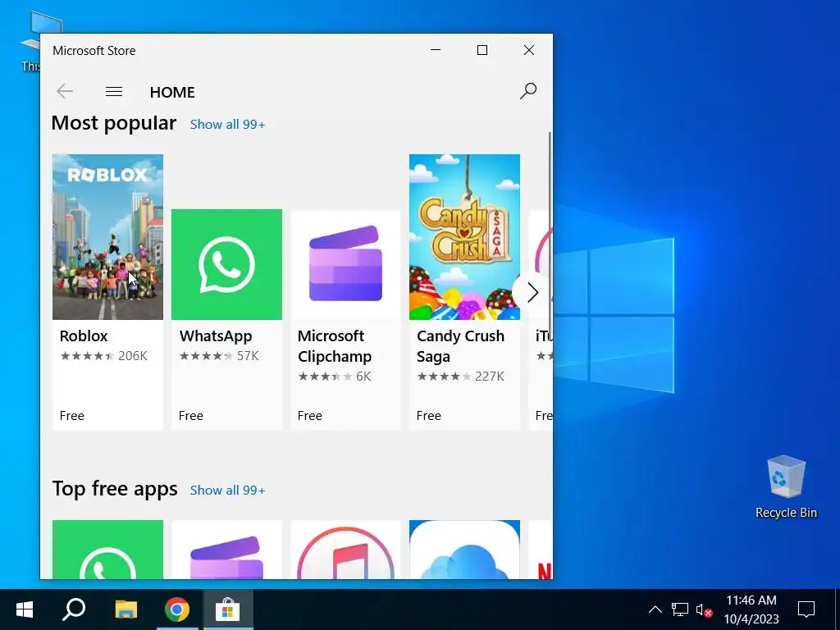Click the Free price under Roblox

72,416
